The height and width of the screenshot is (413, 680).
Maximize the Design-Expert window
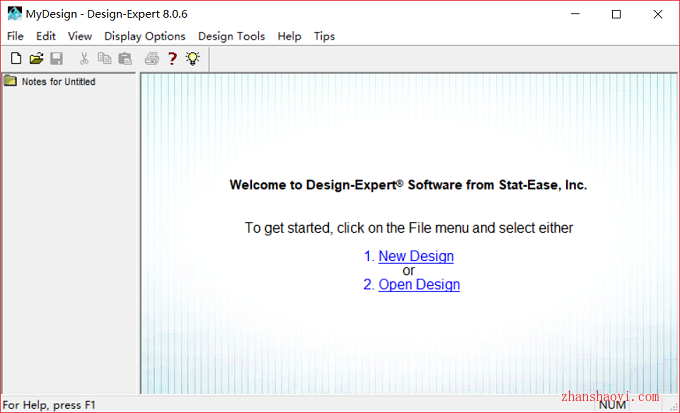[616, 14]
